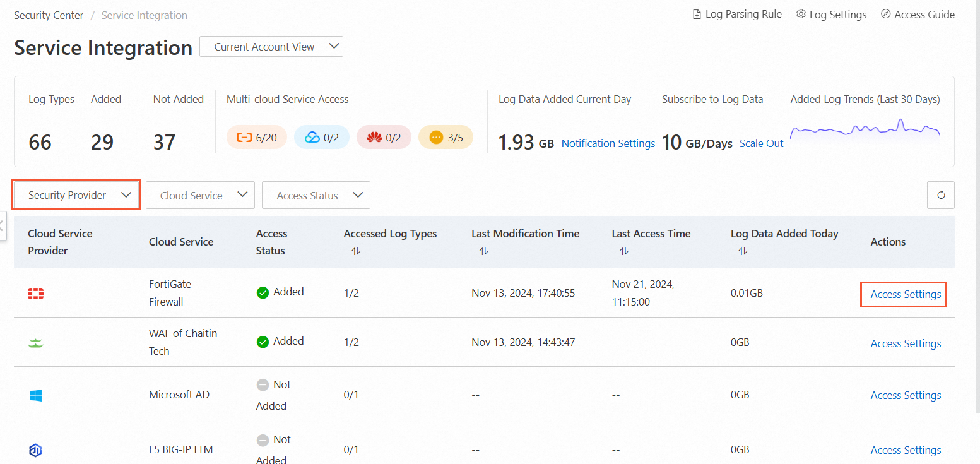Click the orange 3/5 other providers badge
Screen dimensions: 980x464
(x=446, y=137)
